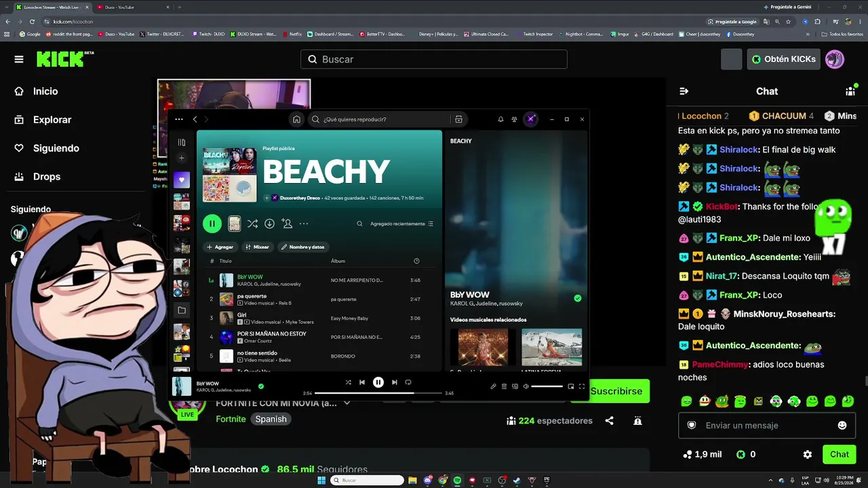Open the Spotify queue

504,386
